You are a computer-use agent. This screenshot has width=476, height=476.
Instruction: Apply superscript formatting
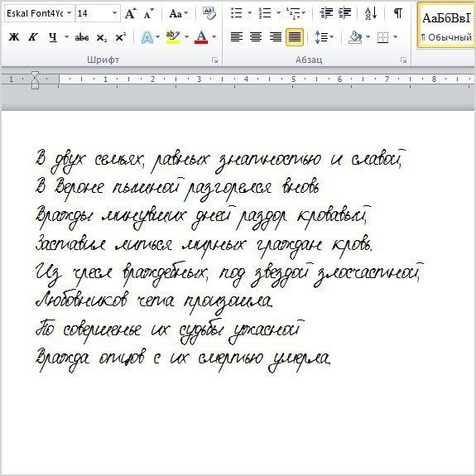pyautogui.click(x=121, y=37)
